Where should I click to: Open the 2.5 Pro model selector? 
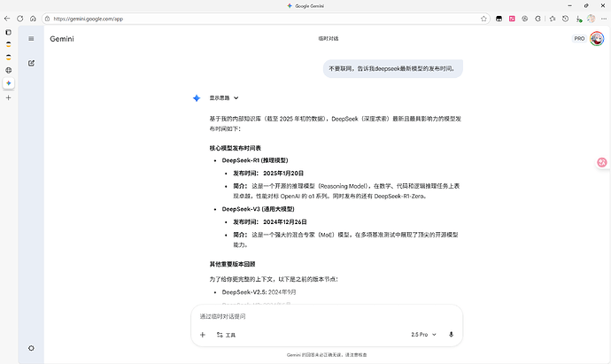tap(423, 335)
